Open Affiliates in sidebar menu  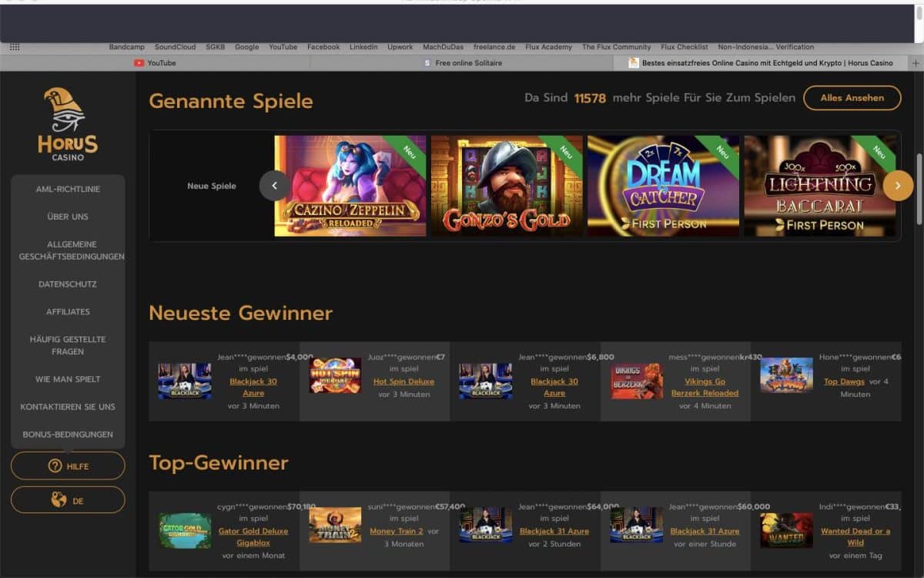[x=68, y=311]
